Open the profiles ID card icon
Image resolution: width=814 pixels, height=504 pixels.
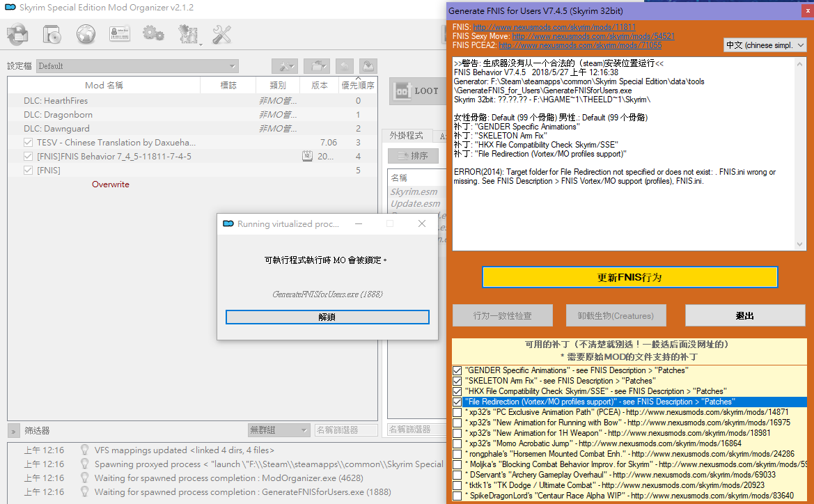click(120, 34)
